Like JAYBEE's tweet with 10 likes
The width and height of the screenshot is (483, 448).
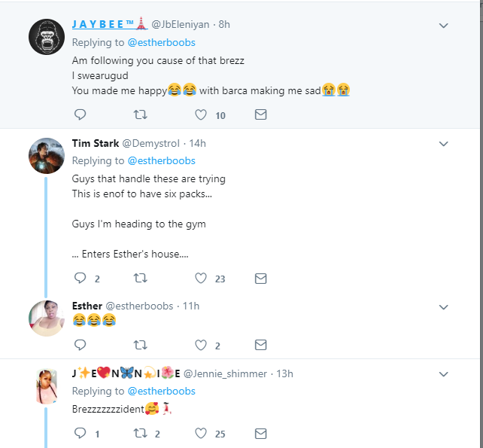click(201, 115)
